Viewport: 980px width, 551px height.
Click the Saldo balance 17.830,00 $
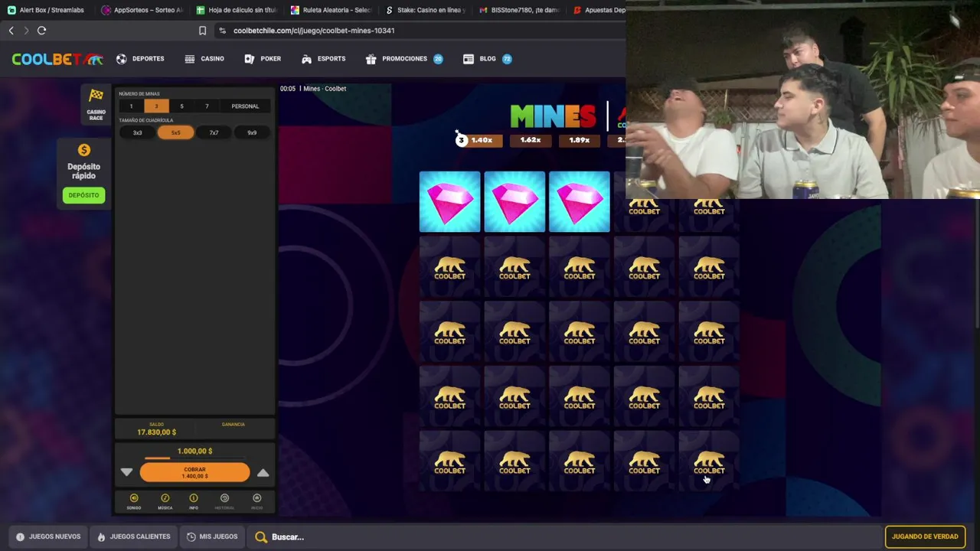click(x=157, y=432)
